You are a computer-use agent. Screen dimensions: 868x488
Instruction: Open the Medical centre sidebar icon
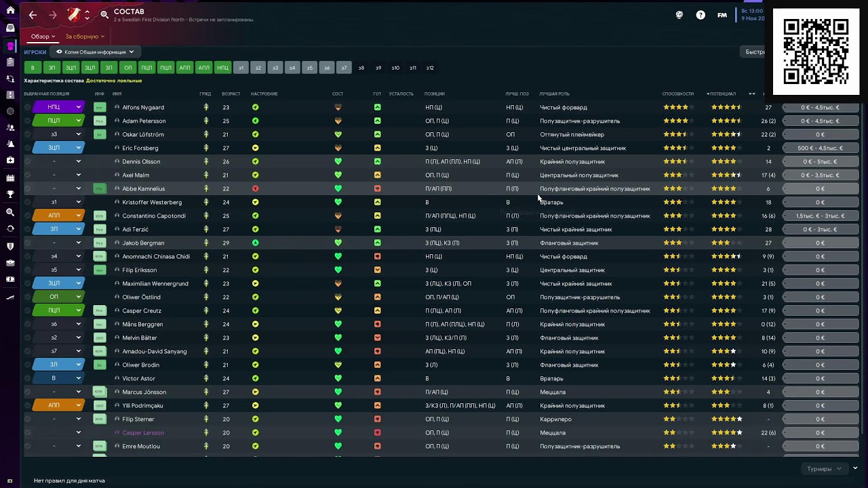(x=10, y=161)
